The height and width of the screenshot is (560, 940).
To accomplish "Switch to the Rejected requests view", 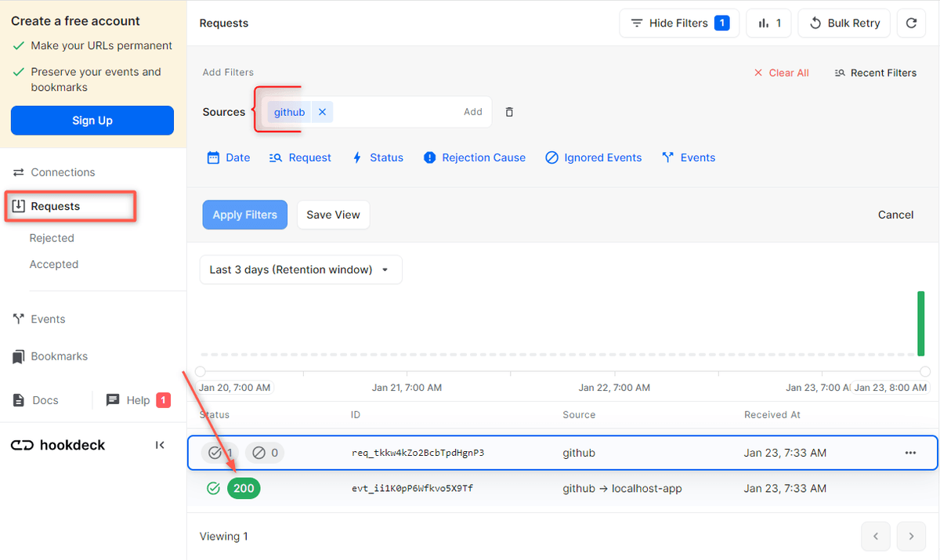I will (x=52, y=237).
